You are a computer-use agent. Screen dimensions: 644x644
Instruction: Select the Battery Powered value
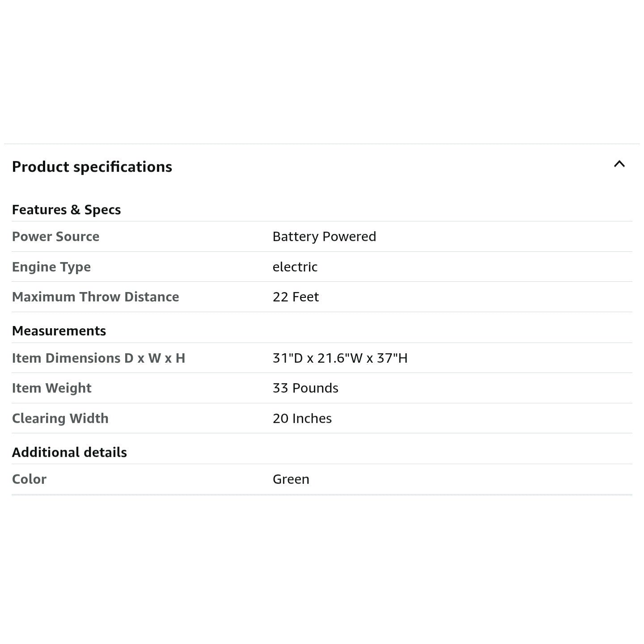coord(324,237)
